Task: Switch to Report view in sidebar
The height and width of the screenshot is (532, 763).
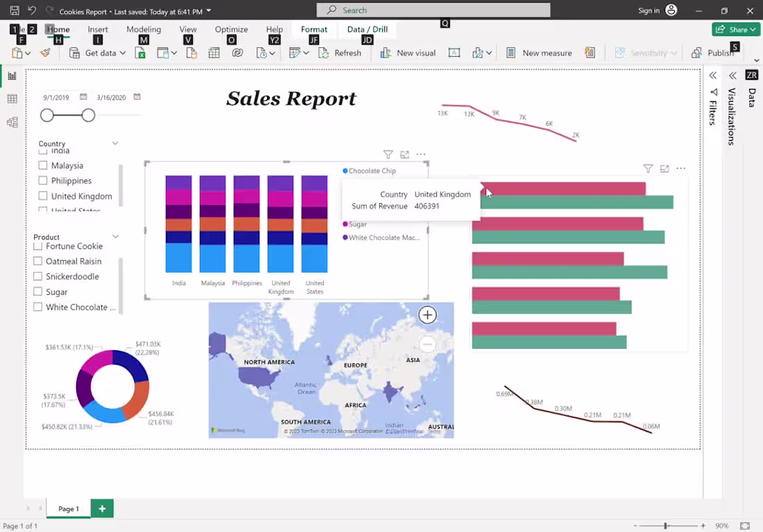Action: tap(12, 76)
